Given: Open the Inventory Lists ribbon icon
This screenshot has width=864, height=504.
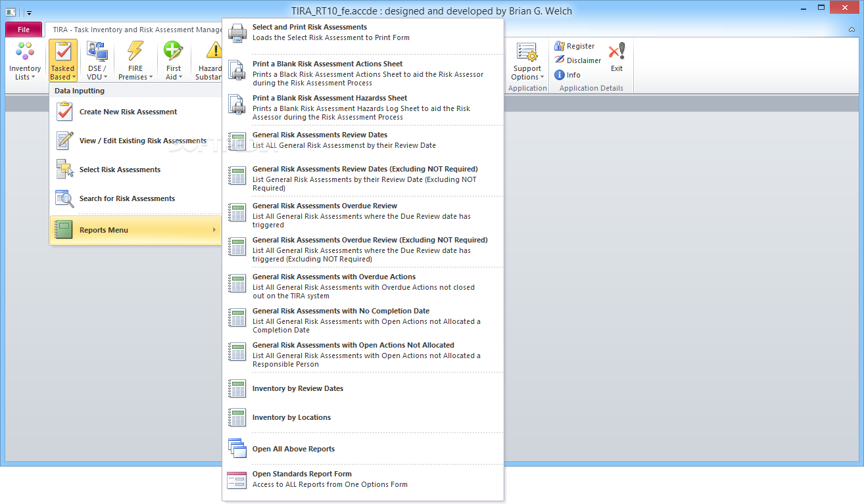Looking at the screenshot, I should pyautogui.click(x=25, y=52).
